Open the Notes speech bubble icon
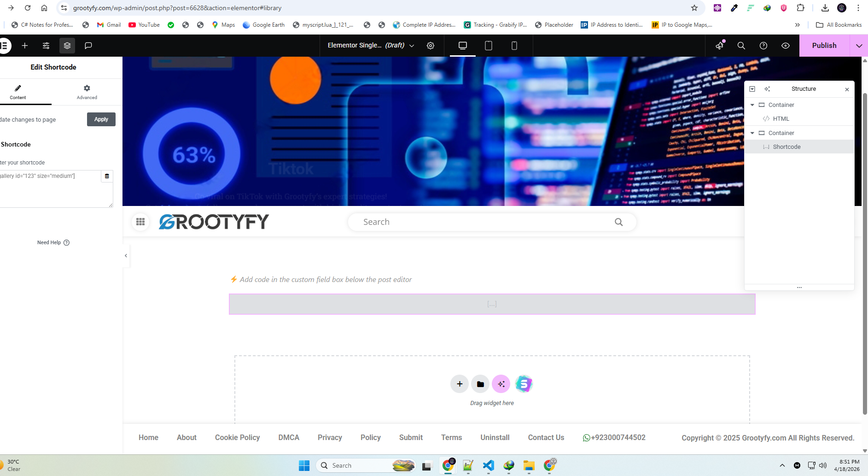 click(x=88, y=46)
